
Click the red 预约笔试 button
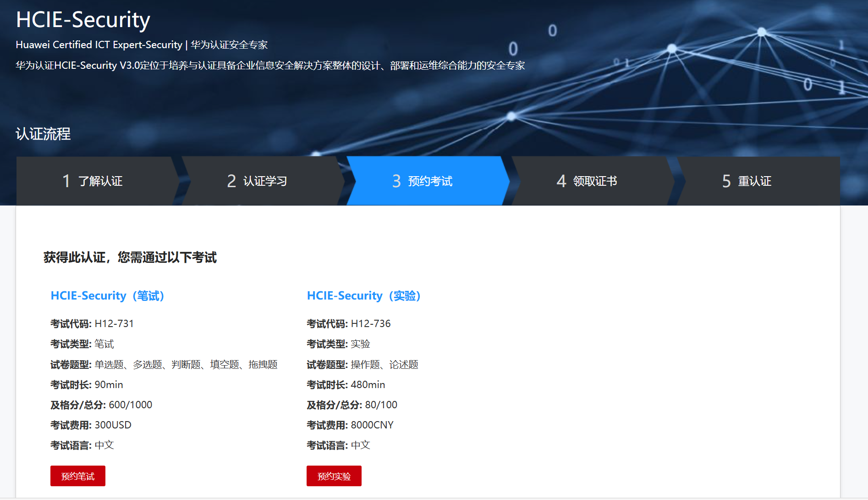[78, 476]
